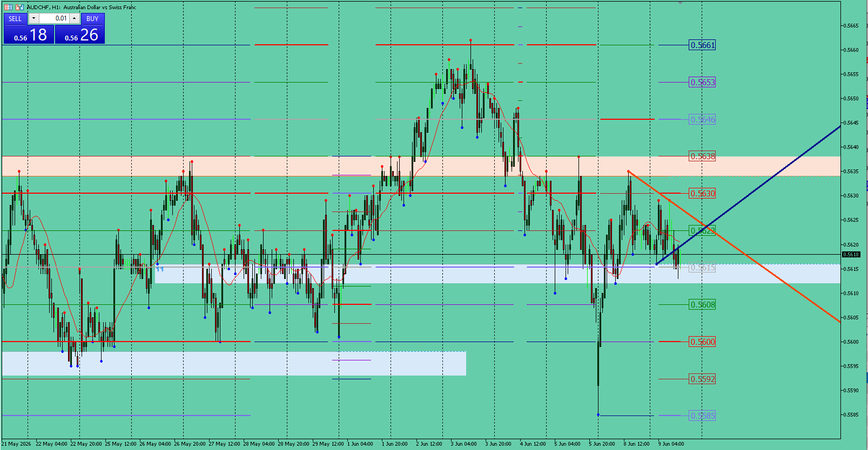Select the 0.5600 red level label
Screen dimensions: 868x450
[703, 342]
